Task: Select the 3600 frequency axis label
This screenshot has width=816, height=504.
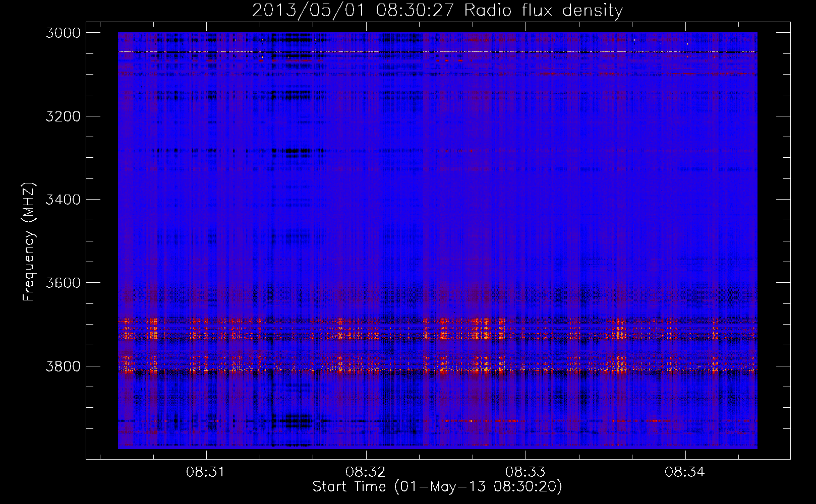Action: [x=63, y=283]
